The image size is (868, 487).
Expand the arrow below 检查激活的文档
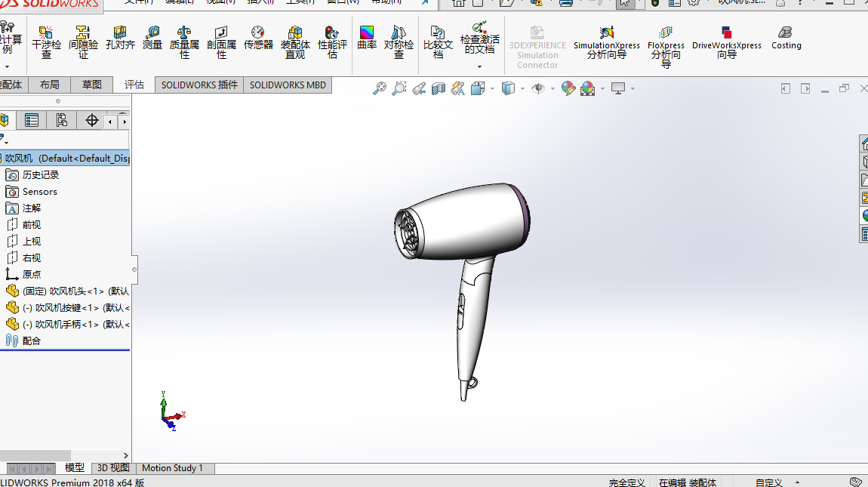click(x=479, y=66)
